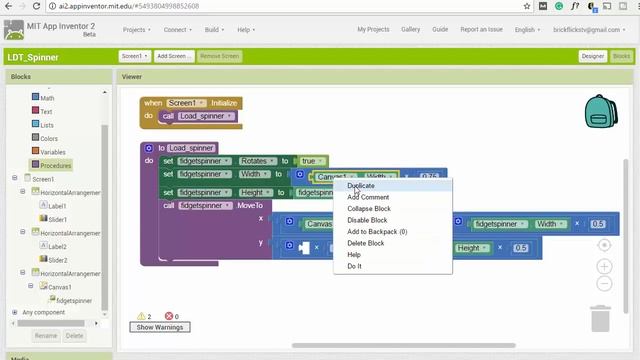Click the Lists blocks category icon
Screen dimensions: 640x360
36,124
